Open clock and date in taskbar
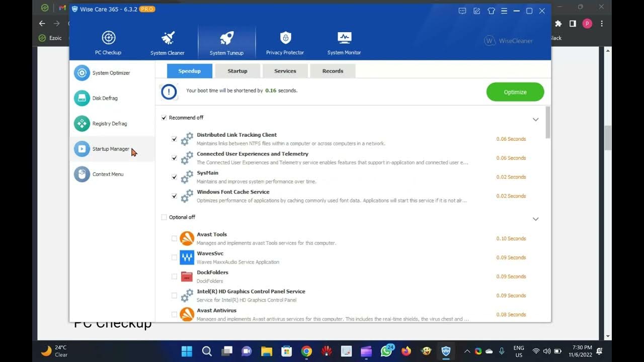Viewport: 644px width, 362px height. coord(582,351)
